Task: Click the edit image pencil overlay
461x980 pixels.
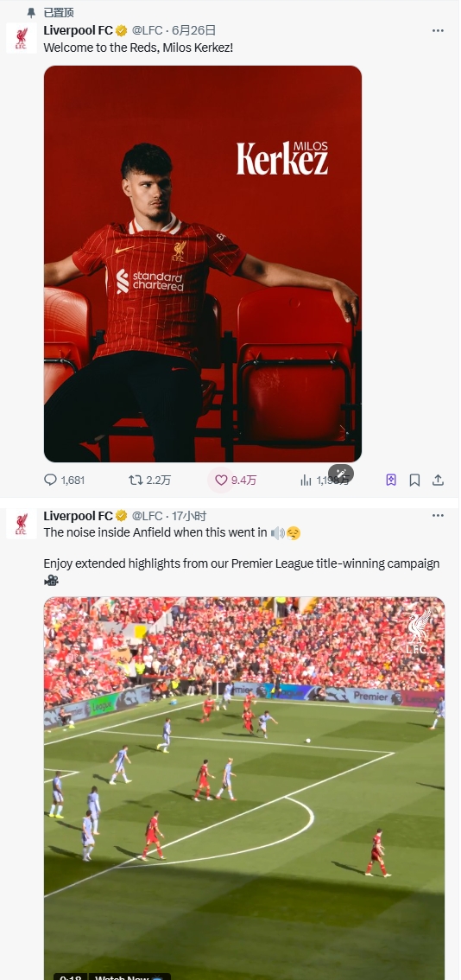Action: coord(341,473)
